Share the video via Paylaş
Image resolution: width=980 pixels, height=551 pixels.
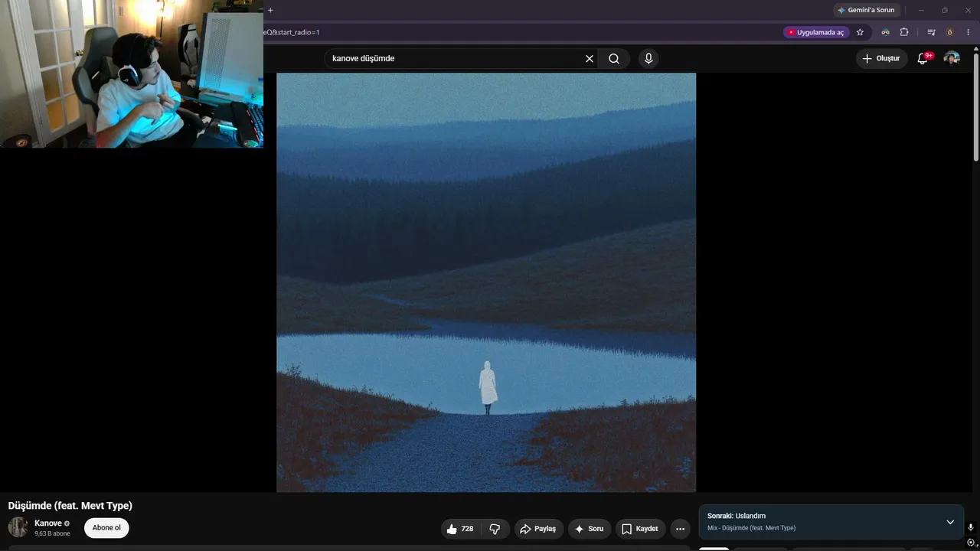(x=538, y=529)
